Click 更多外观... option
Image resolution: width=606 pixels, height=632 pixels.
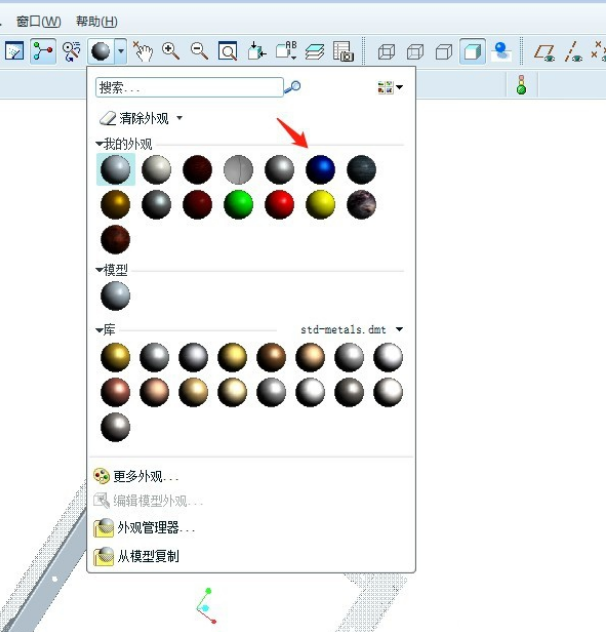146,476
